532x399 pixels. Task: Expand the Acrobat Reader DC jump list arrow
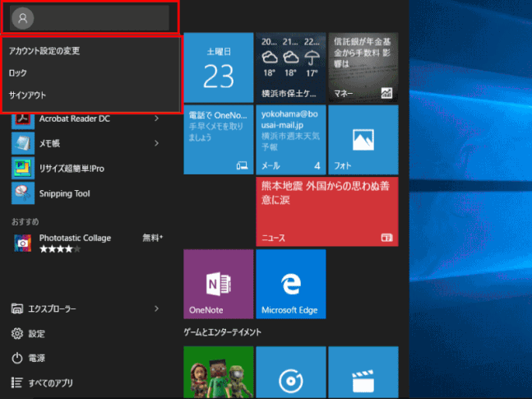[156, 118]
